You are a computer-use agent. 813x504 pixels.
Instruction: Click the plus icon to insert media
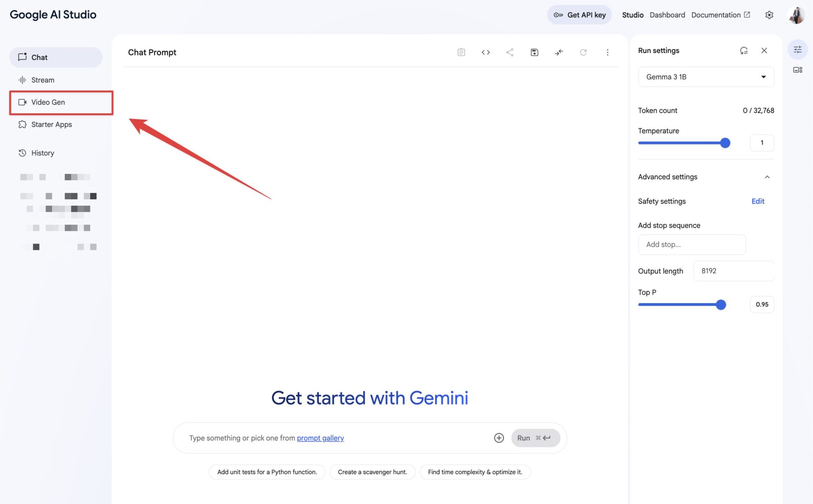pos(499,438)
